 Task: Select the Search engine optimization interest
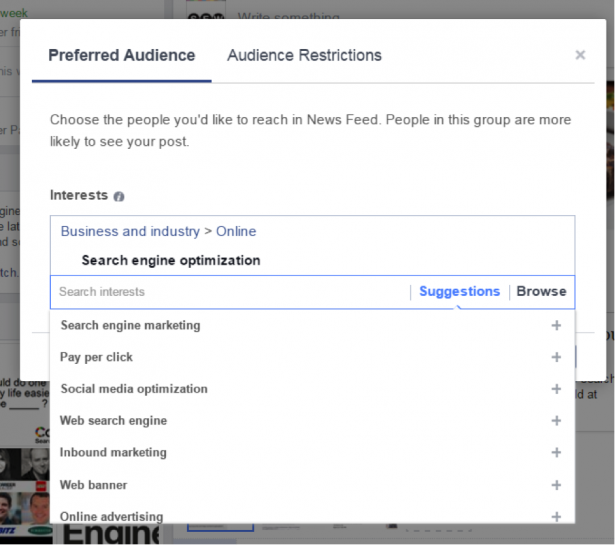pos(171,261)
